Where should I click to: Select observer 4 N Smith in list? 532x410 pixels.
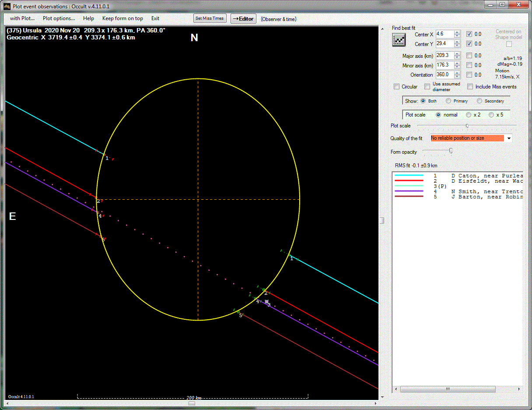[x=458, y=191]
